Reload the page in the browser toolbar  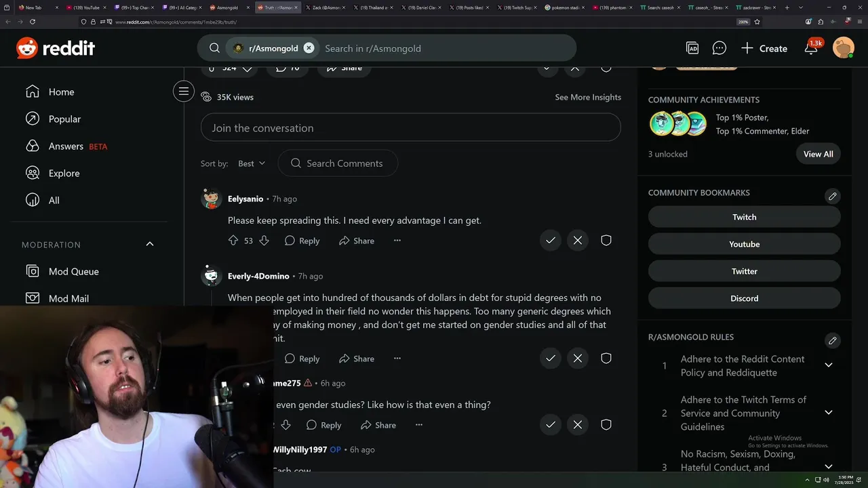33,22
